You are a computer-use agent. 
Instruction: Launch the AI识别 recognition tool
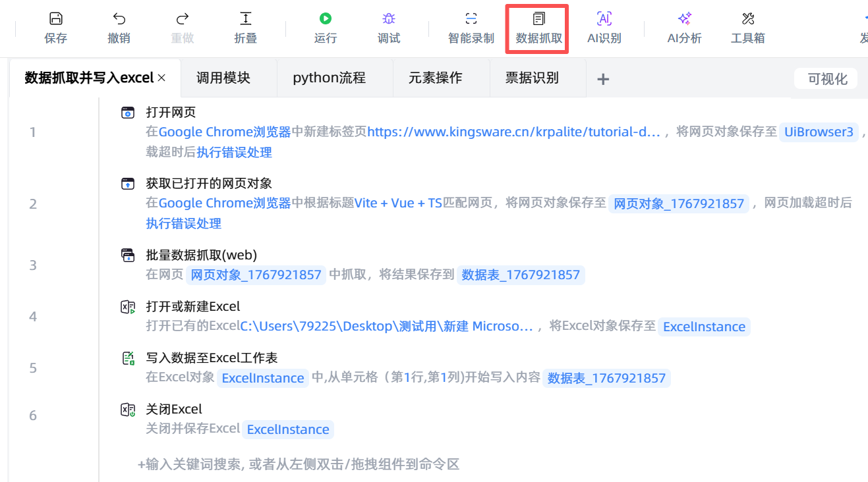point(604,28)
